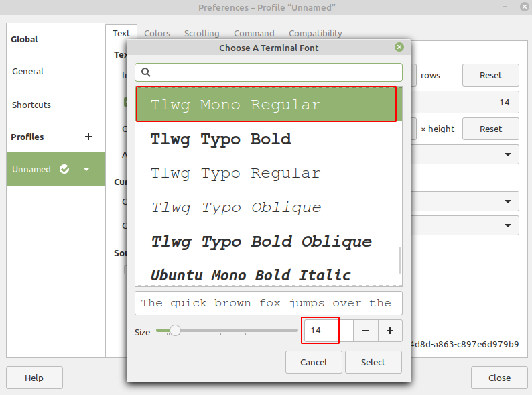Switch to the Colors tab
The width and height of the screenshot is (532, 395).
157,33
